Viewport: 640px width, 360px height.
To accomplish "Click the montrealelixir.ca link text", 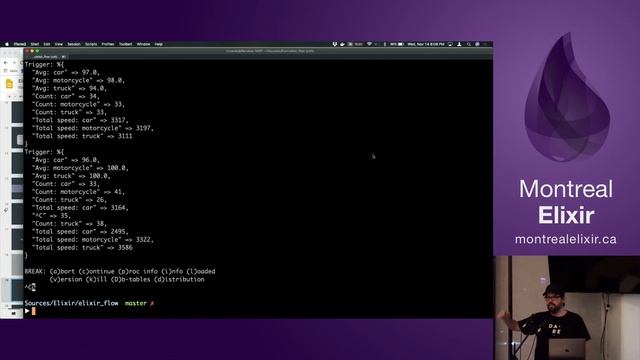I will point(565,239).
